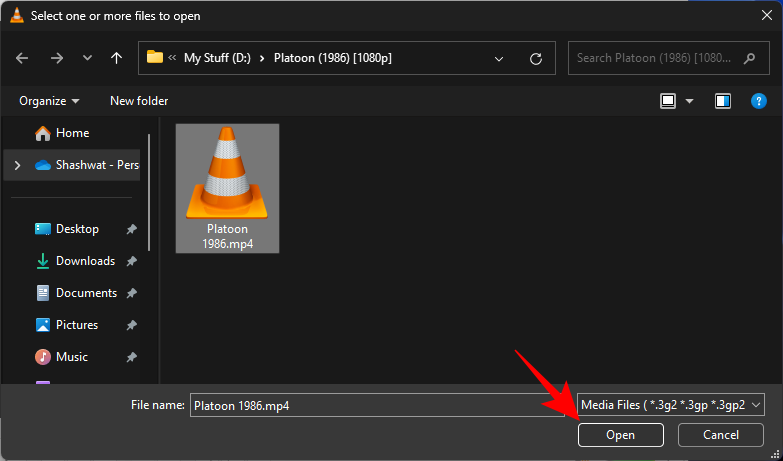Click the forward navigation arrow

(57, 58)
